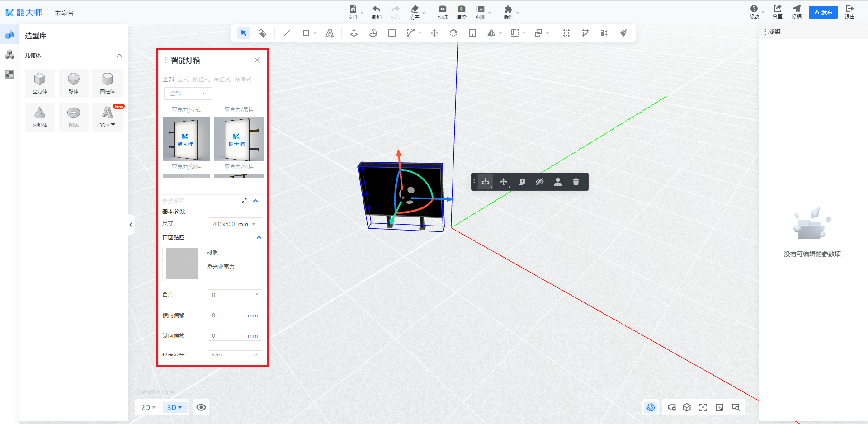The width and height of the screenshot is (868, 424).
Task: Open the album (图册) gallery
Action: point(481,12)
